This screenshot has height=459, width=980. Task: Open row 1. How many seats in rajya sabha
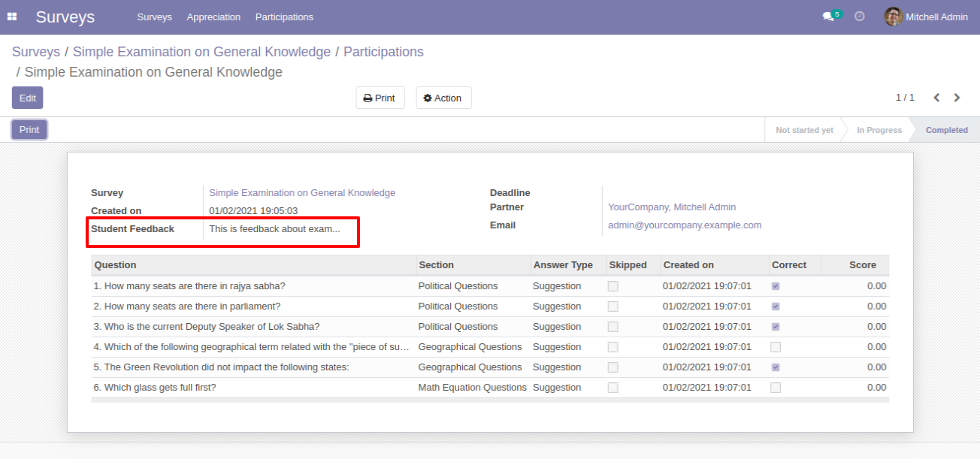[x=490, y=286]
